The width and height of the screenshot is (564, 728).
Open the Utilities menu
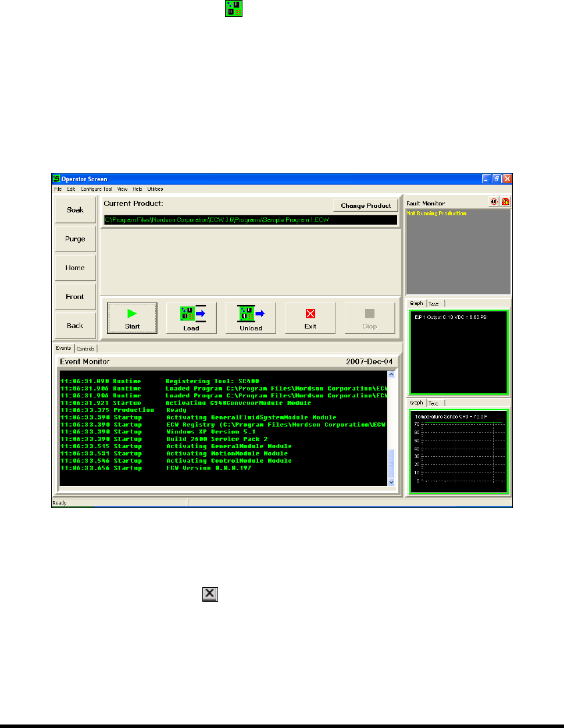pyautogui.click(x=155, y=189)
